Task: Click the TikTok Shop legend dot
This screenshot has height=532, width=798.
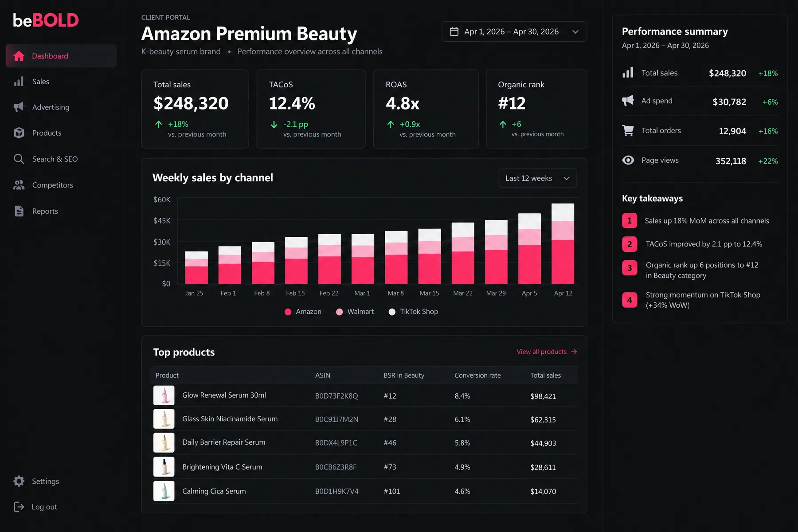Action: click(x=392, y=312)
